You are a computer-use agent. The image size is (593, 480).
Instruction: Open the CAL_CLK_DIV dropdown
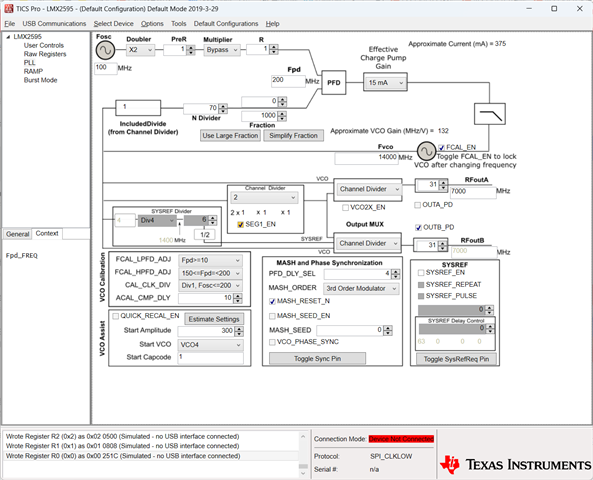(x=210, y=286)
